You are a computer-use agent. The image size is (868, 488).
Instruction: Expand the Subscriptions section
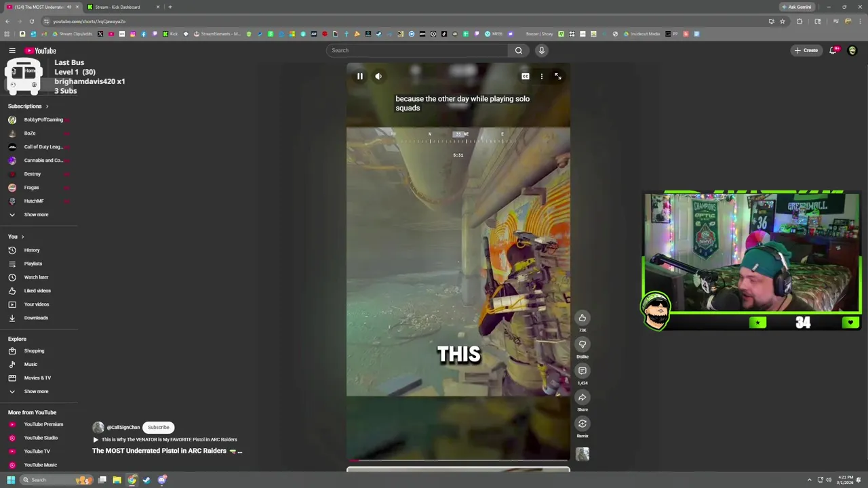tap(28, 106)
